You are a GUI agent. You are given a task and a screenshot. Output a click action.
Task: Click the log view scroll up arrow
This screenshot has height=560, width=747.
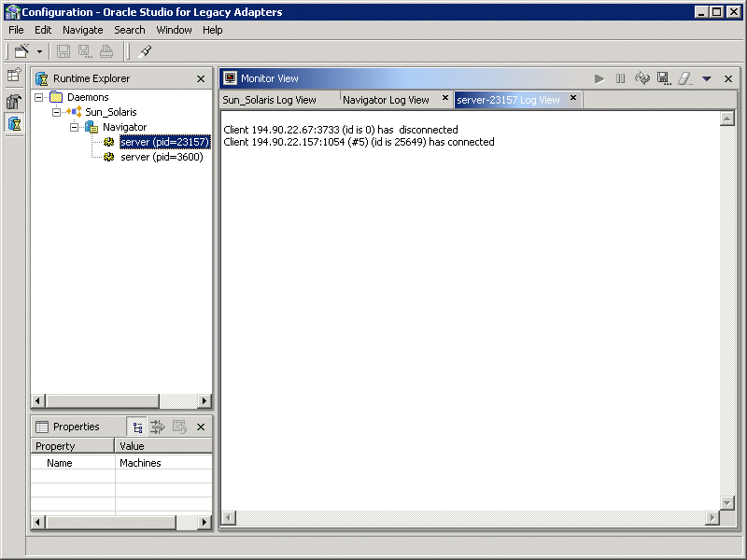[x=727, y=119]
